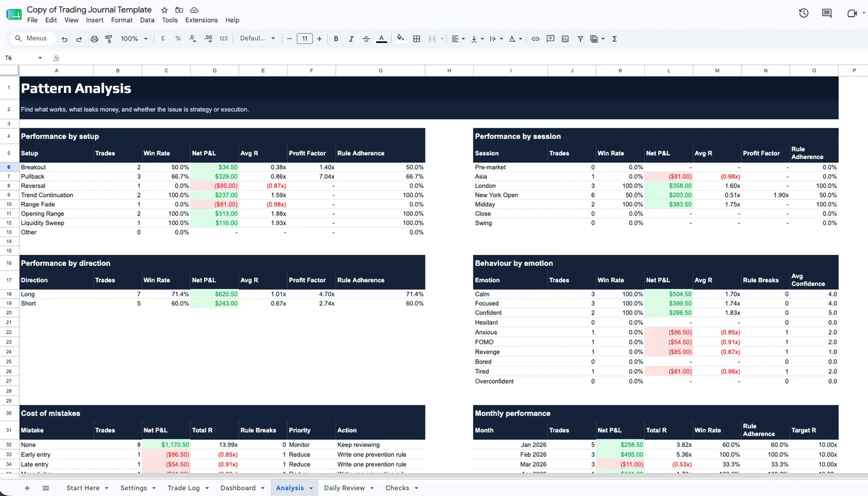Search the Menus box
868x496 pixels.
32,38
